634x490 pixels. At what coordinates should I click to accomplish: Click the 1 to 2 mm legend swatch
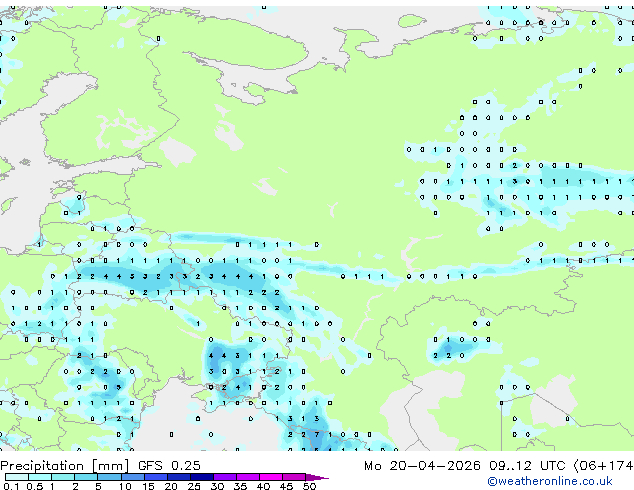pyautogui.click(x=63, y=477)
